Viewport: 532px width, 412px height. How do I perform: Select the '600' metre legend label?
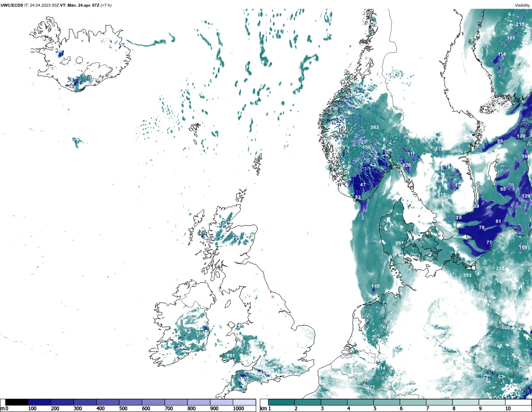146,409
